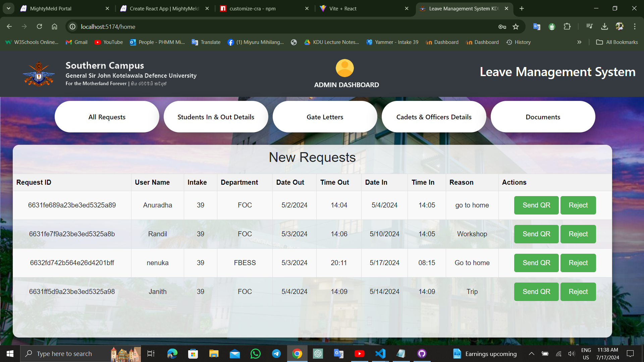Open the password key icon in address bar

pyautogui.click(x=502, y=27)
